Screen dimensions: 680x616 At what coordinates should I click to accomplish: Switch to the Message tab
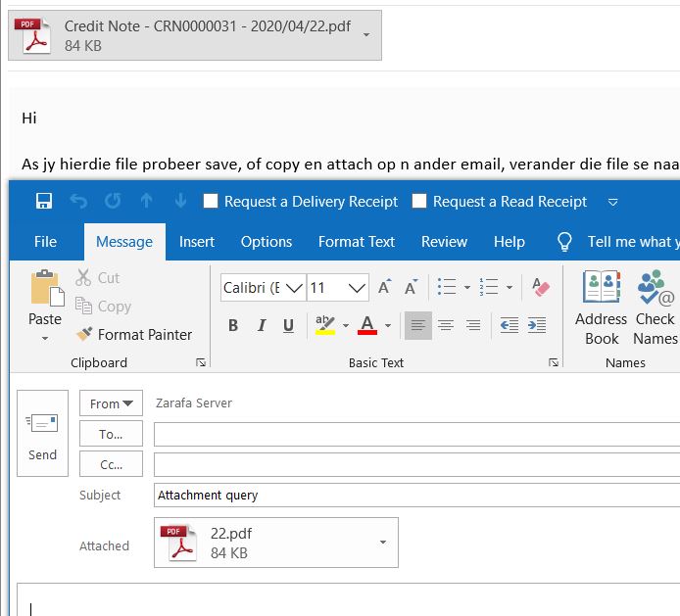pyautogui.click(x=124, y=242)
